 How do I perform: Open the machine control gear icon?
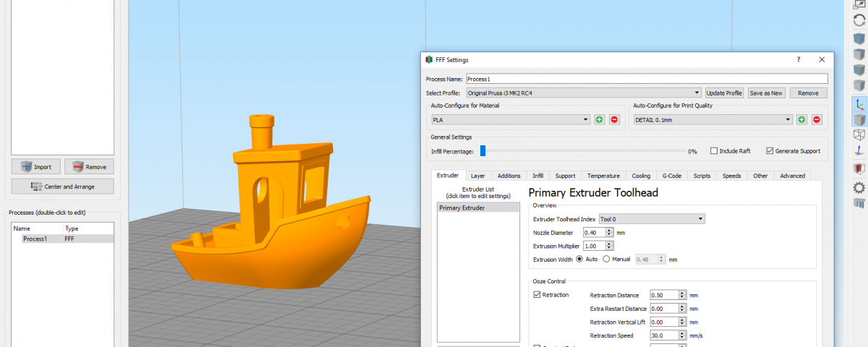pos(859,187)
